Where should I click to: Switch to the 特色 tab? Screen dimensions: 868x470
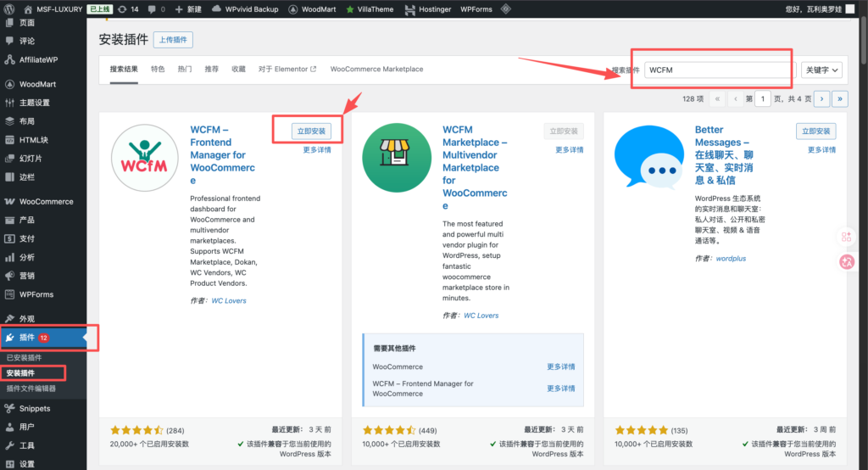pyautogui.click(x=158, y=70)
